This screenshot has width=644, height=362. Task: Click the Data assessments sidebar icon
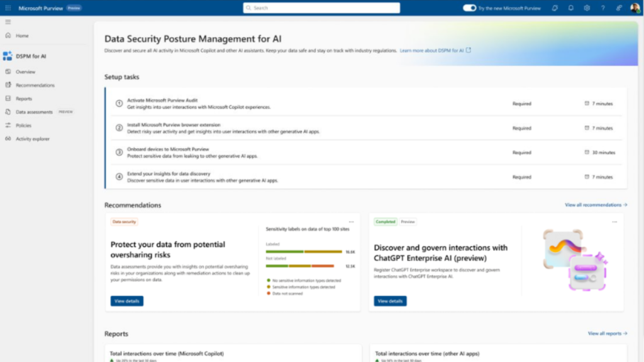coord(8,112)
